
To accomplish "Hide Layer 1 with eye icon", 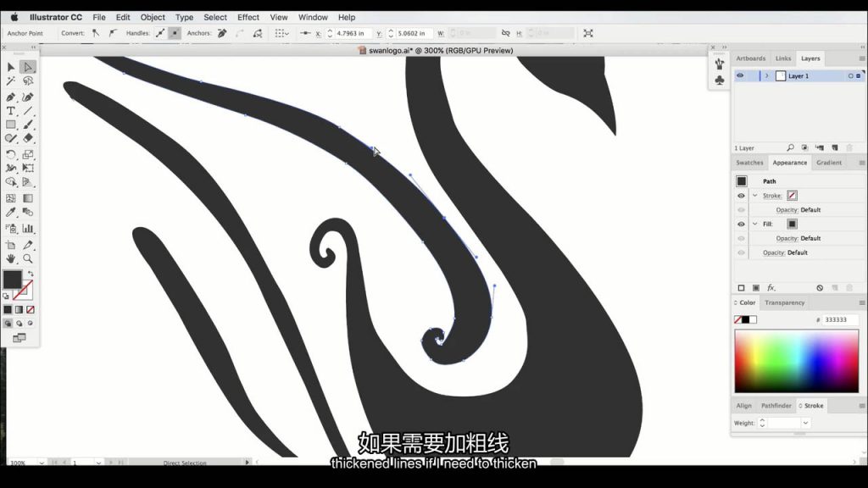I will (x=740, y=76).
